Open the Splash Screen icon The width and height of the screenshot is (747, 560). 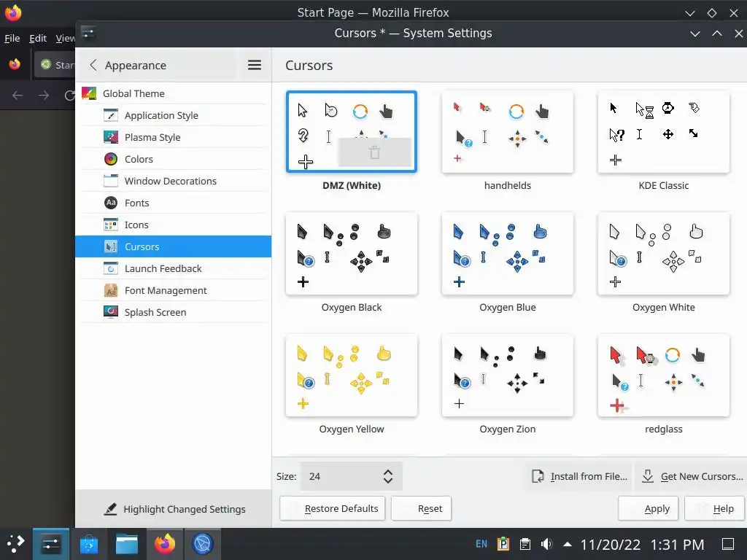point(111,312)
